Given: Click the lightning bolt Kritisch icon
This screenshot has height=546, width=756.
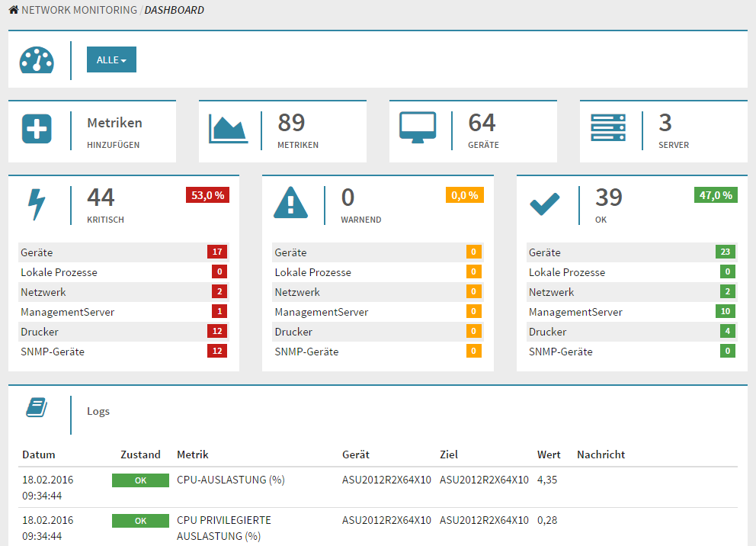Looking at the screenshot, I should [37, 204].
